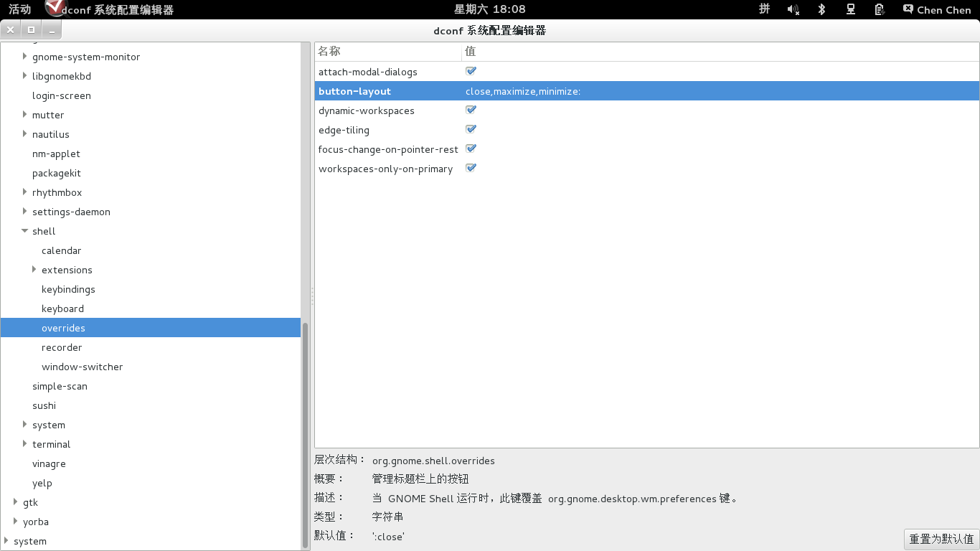Image resolution: width=980 pixels, height=551 pixels.
Task: Expand settings-daemon tree node
Action: pos(25,212)
